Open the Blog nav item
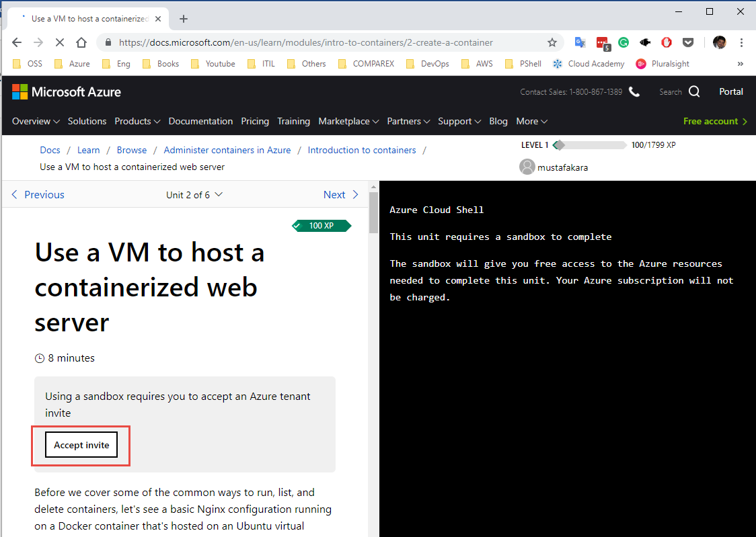This screenshot has height=537, width=756. pyautogui.click(x=498, y=122)
